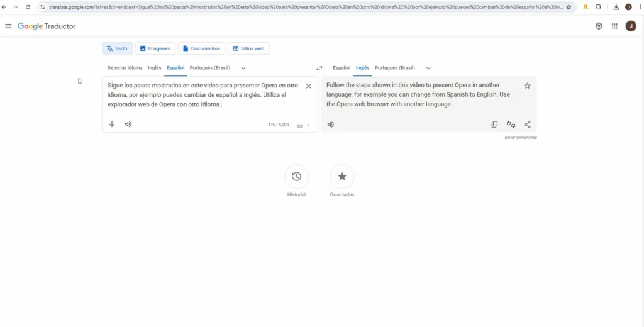
Task: Open the browser downloads panel
Action: [x=616, y=7]
